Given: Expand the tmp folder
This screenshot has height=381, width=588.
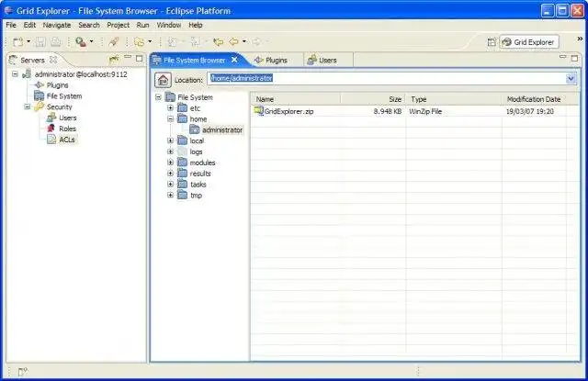Looking at the screenshot, I should click(170, 196).
